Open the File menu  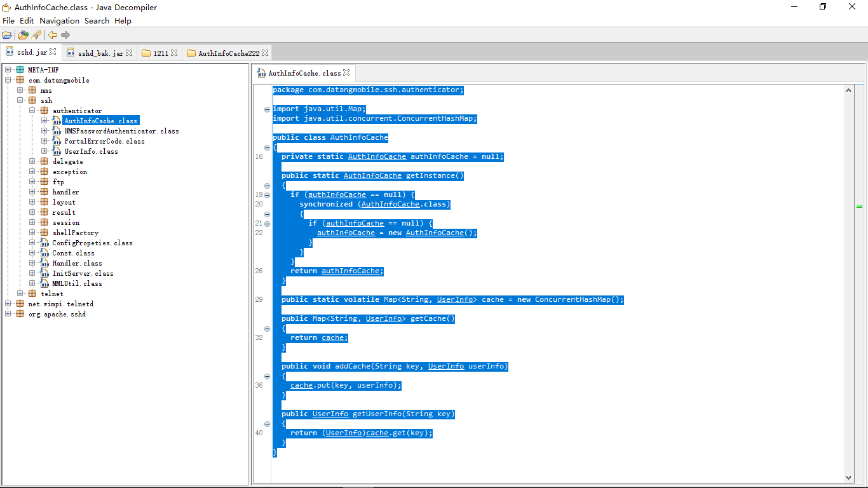[x=8, y=20]
